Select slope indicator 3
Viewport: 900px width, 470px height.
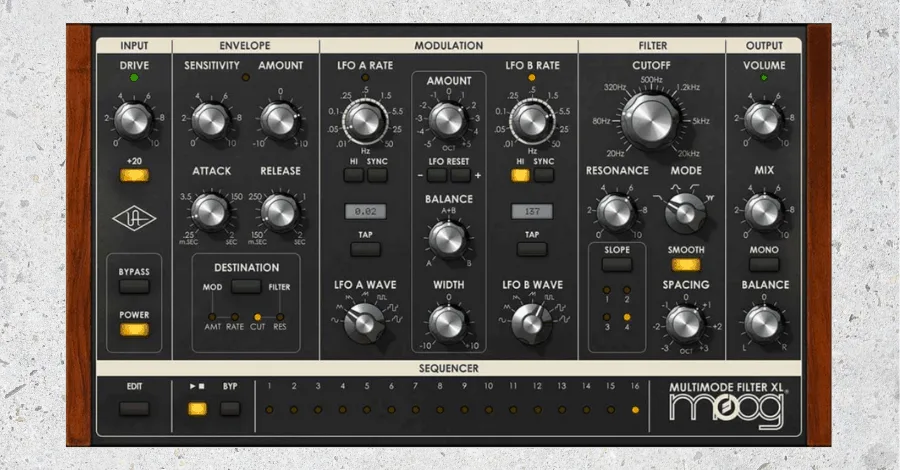pos(607,317)
